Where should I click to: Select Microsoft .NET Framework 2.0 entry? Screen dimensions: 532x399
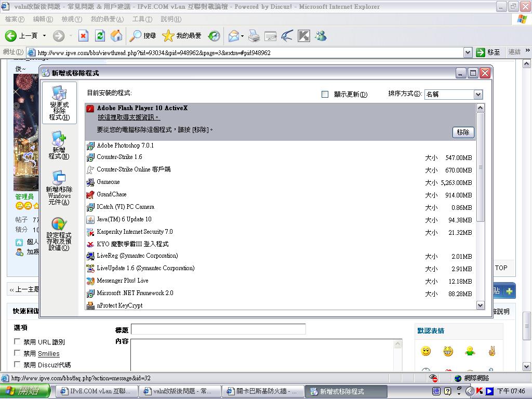click(280, 294)
